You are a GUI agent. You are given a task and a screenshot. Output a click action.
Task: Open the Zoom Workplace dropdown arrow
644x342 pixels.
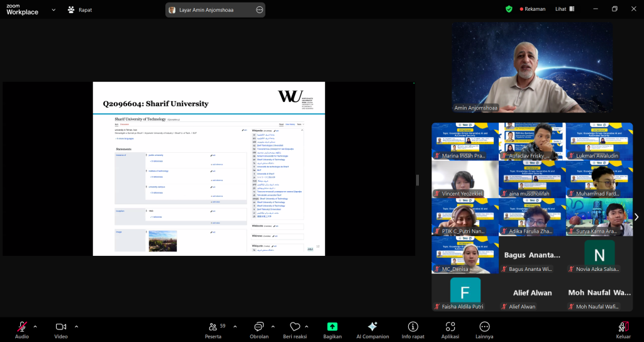(x=53, y=9)
